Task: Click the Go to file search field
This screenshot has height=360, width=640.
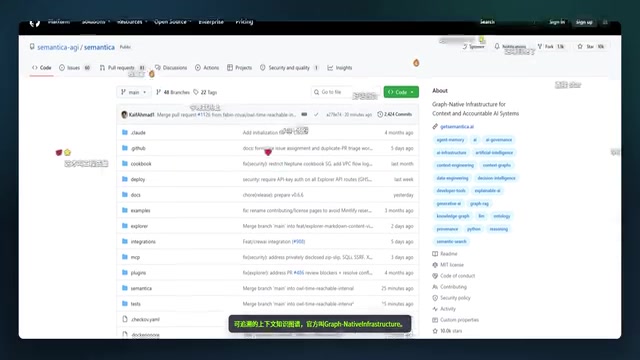Action: (x=345, y=92)
